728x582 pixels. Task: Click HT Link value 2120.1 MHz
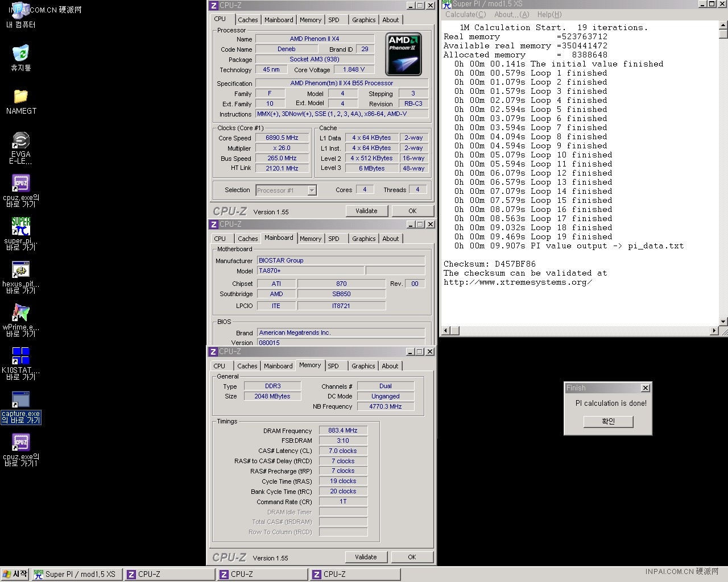pos(282,169)
